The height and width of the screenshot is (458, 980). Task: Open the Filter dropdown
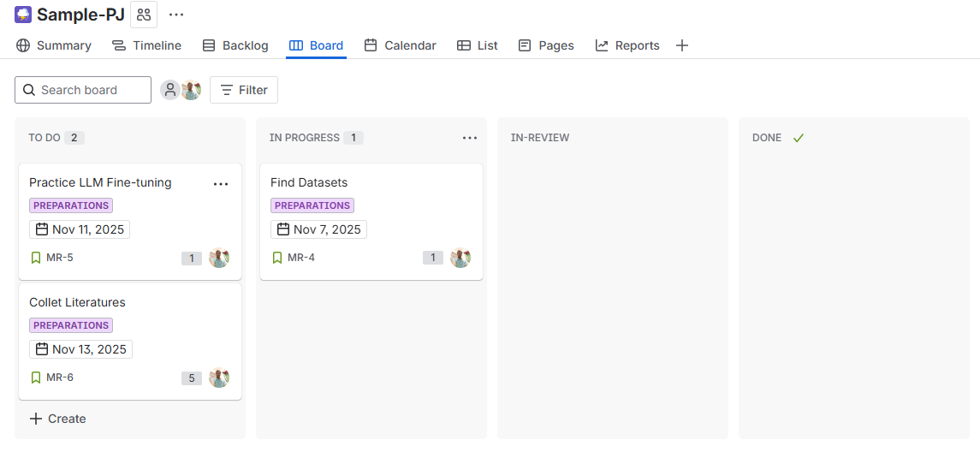[x=244, y=90]
